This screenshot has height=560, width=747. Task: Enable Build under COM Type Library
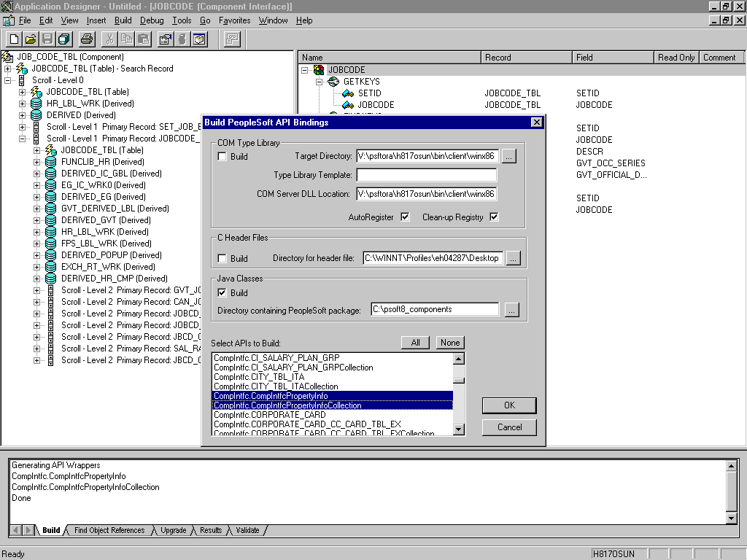[x=222, y=156]
